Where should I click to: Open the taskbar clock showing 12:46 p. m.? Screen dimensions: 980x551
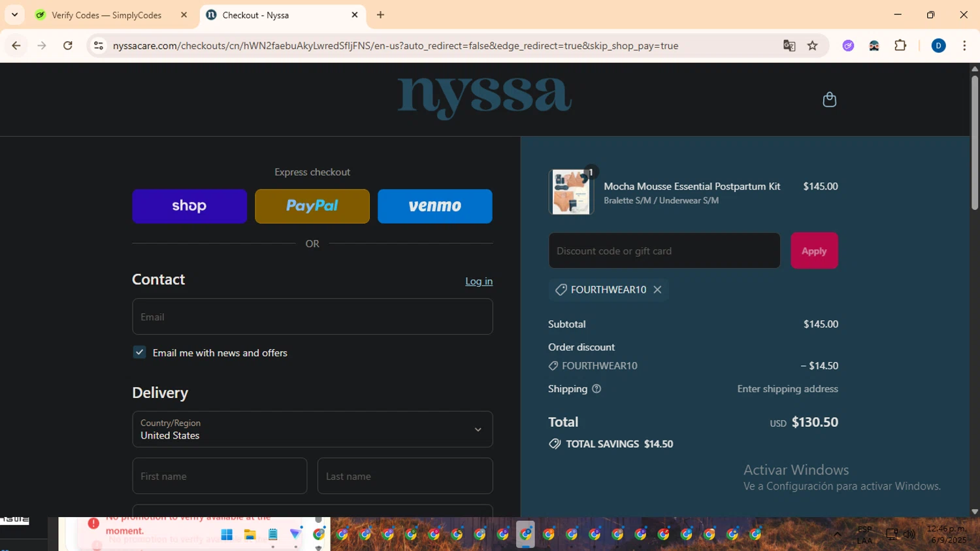pyautogui.click(x=947, y=535)
